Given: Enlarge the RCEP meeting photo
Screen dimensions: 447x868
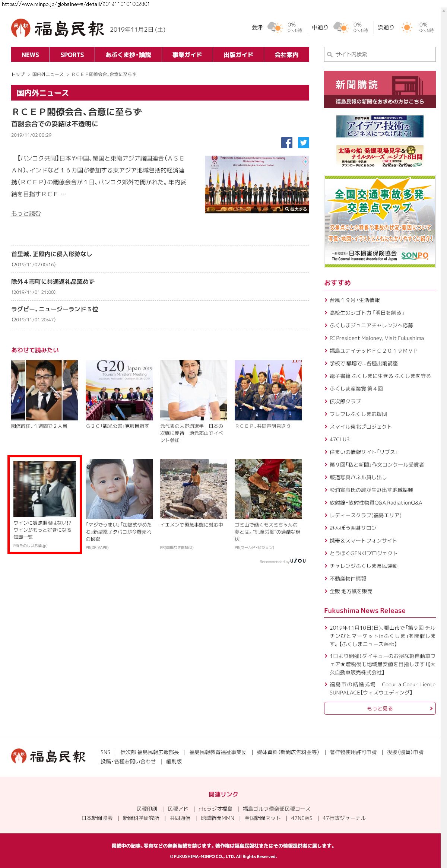Looking at the screenshot, I should click(296, 209).
